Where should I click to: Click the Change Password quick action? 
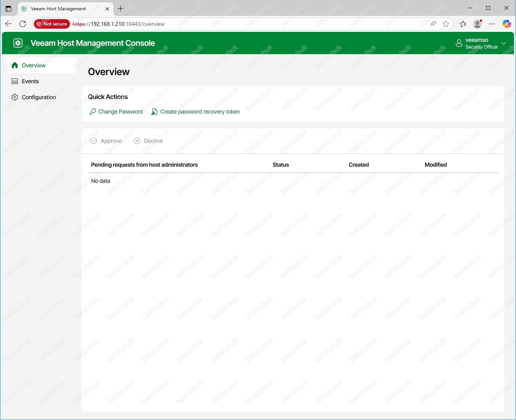(116, 112)
